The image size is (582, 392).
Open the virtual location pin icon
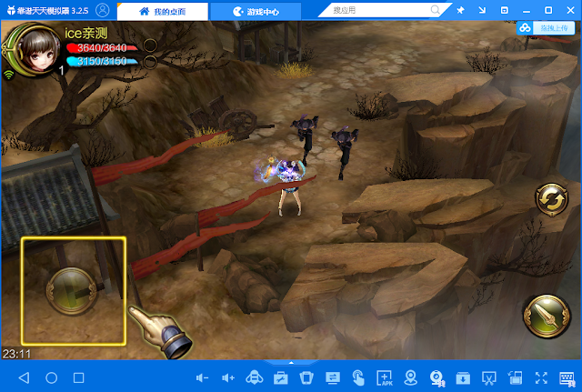pos(410,377)
